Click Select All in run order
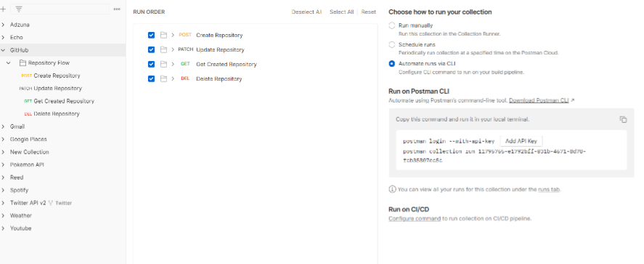Screen dimensions: 644x264 pos(341,12)
